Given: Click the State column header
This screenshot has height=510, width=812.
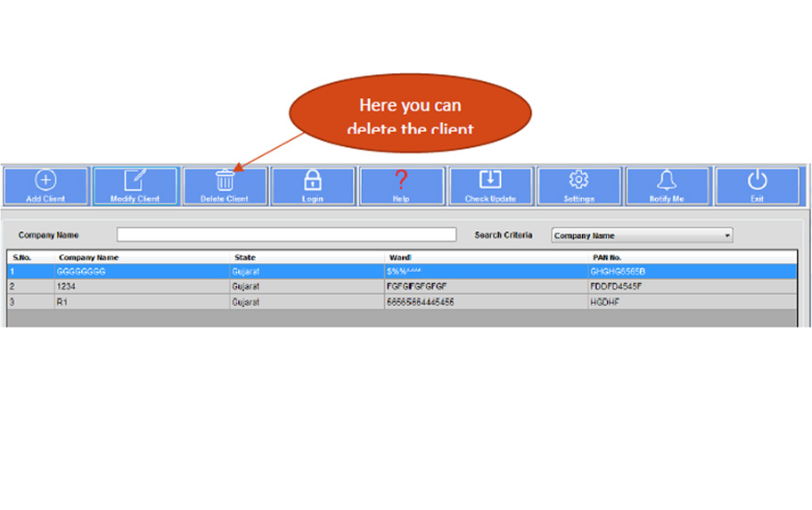Looking at the screenshot, I should point(245,257).
